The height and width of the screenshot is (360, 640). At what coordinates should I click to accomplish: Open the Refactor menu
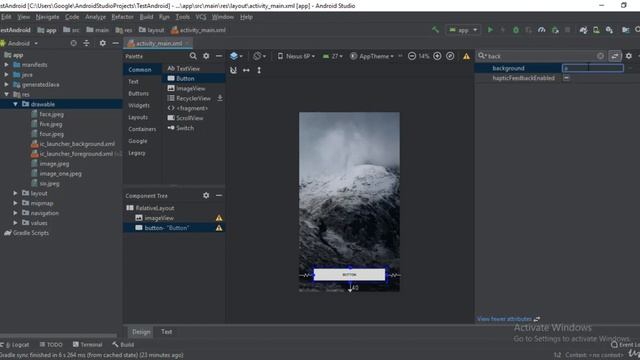point(122,17)
